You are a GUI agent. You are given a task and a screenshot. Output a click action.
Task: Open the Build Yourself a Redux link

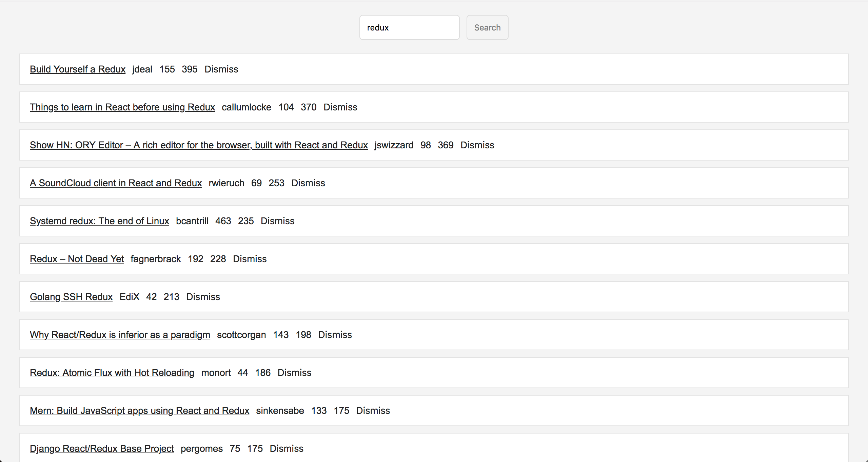click(78, 69)
